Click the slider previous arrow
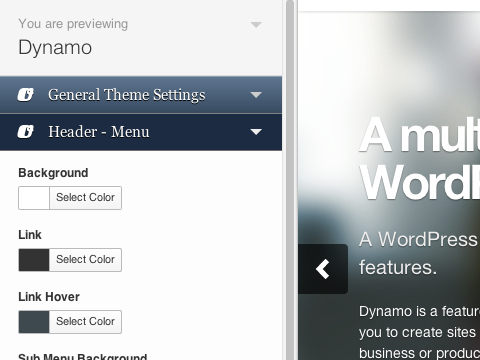Image resolution: width=480 pixels, height=360 pixels. point(323,269)
